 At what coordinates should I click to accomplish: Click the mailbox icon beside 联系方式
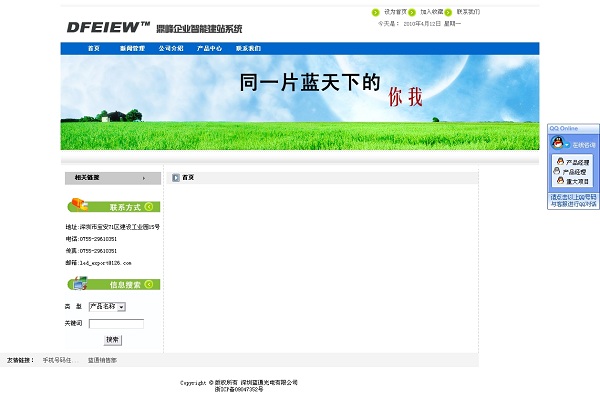pos(80,204)
